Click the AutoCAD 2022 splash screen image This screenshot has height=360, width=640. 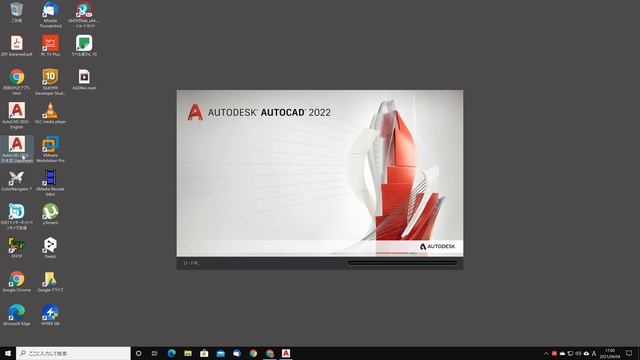click(320, 173)
